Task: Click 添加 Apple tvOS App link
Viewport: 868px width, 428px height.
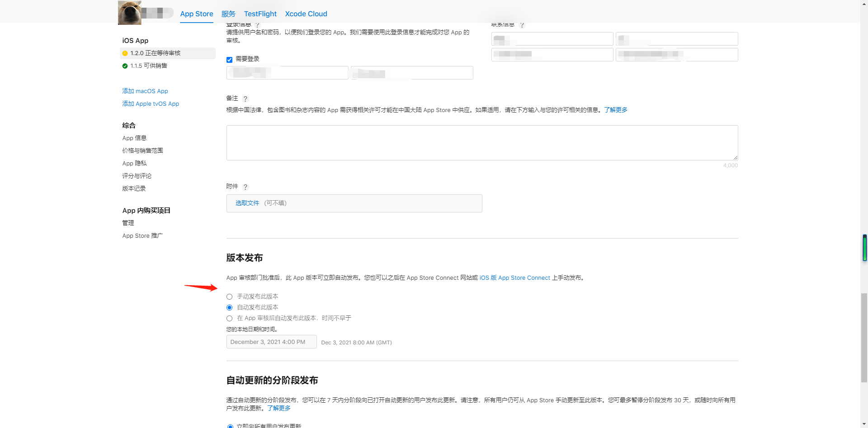Action: click(x=151, y=104)
